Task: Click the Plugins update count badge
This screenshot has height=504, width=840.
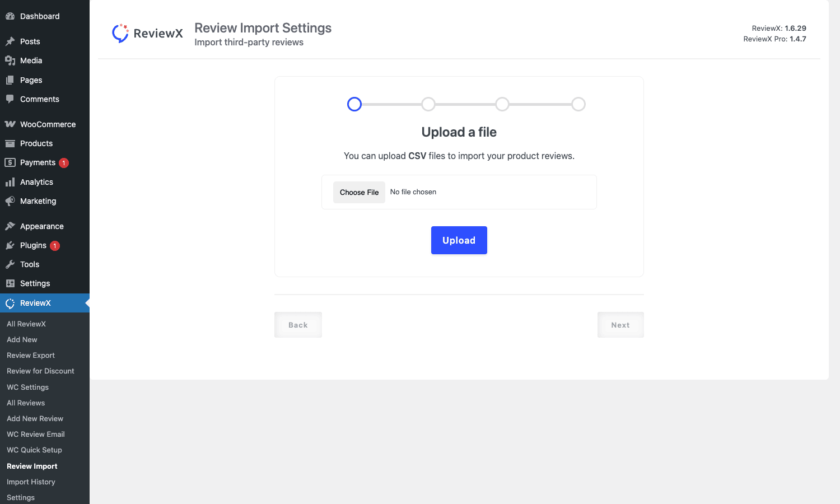Action: pyautogui.click(x=55, y=246)
